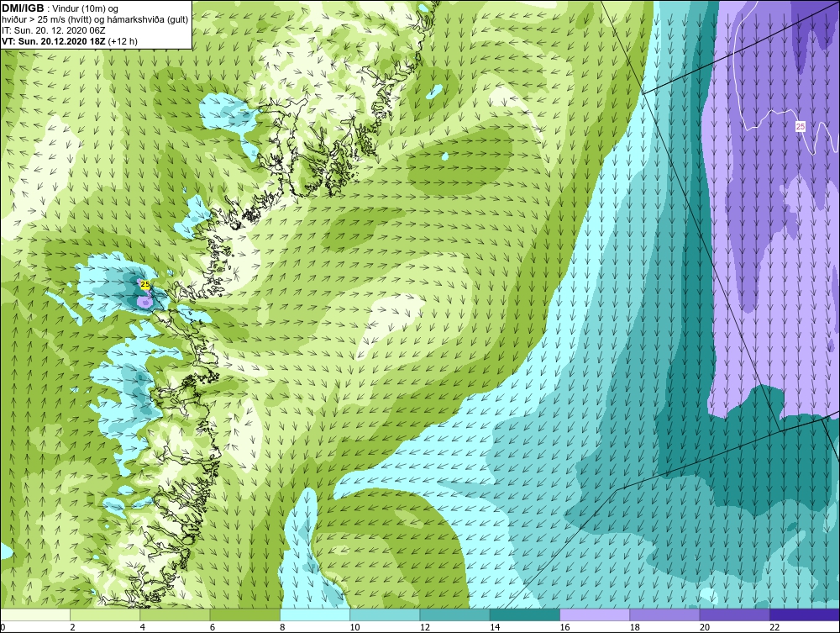Click the 10–12 m/s cyan legend swatch
Viewport: 840px width, 633px height.
point(385,615)
